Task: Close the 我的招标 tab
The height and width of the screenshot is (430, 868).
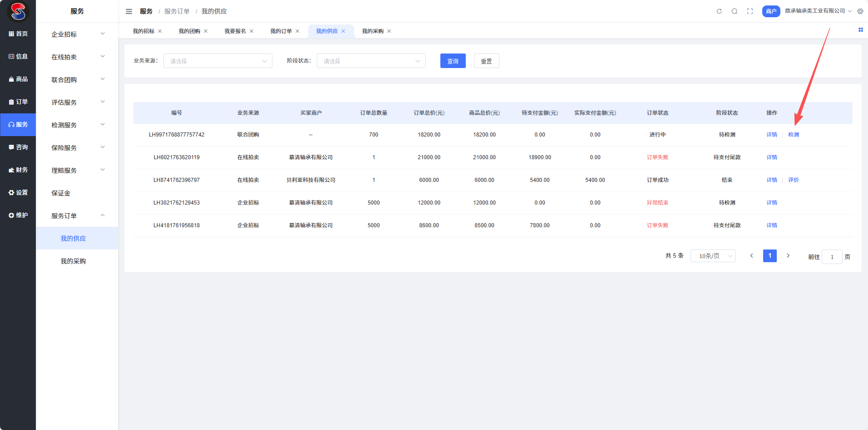Action: point(160,31)
